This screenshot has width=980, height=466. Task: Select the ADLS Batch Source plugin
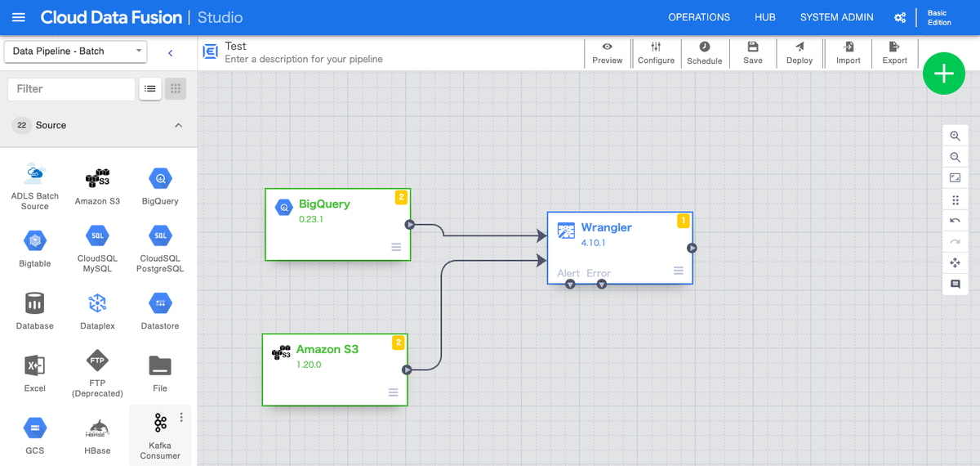coord(34,186)
